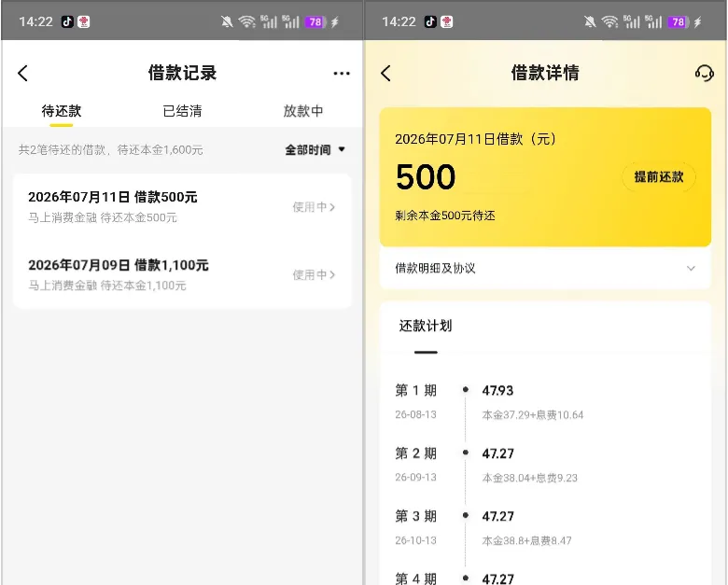Tap the due date 26-08-13
The image size is (728, 585).
click(x=415, y=414)
